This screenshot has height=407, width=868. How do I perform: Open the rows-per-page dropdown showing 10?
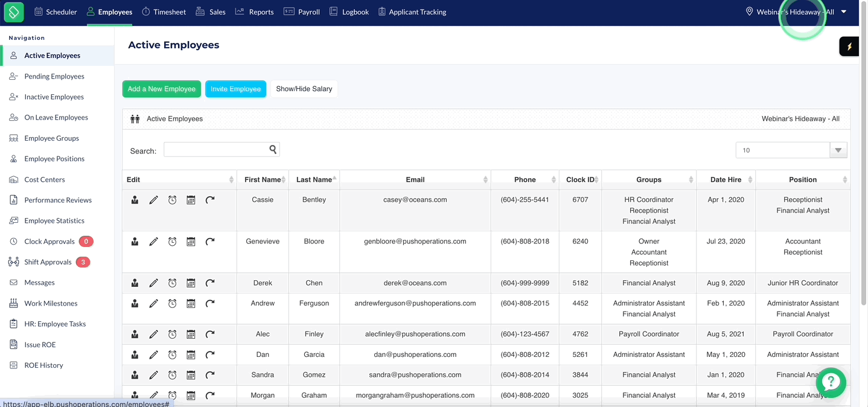pos(791,150)
